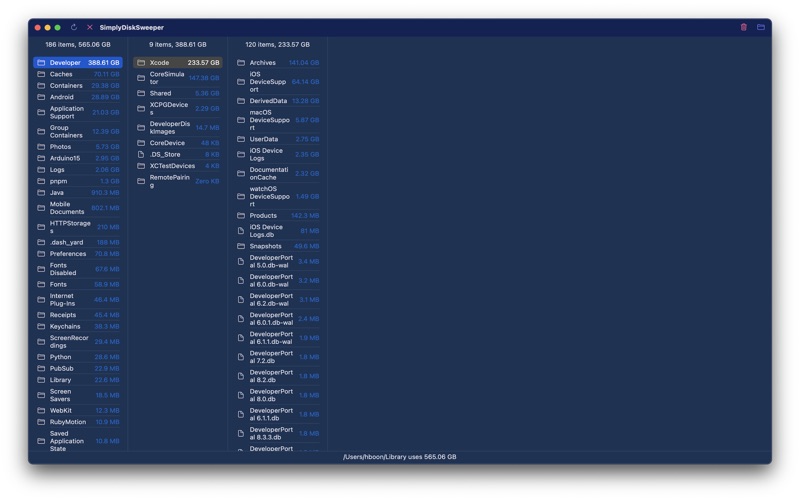Click the file icon beside DeveloperPortal 7.2.db

tap(241, 357)
